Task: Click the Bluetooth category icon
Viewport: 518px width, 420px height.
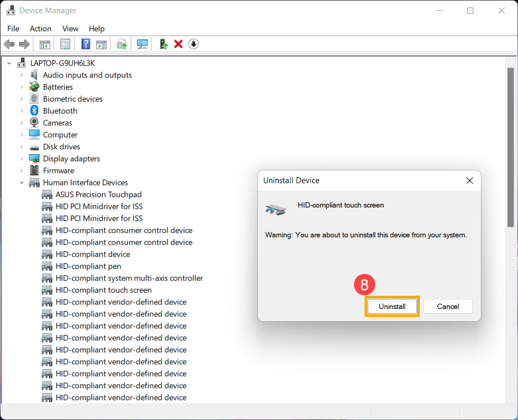Action: coord(34,110)
